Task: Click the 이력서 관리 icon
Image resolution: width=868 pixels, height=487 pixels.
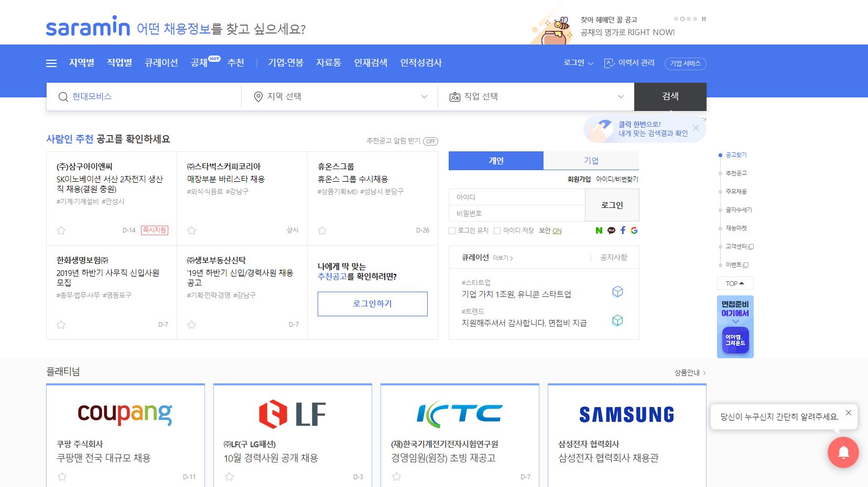Action: coord(609,63)
